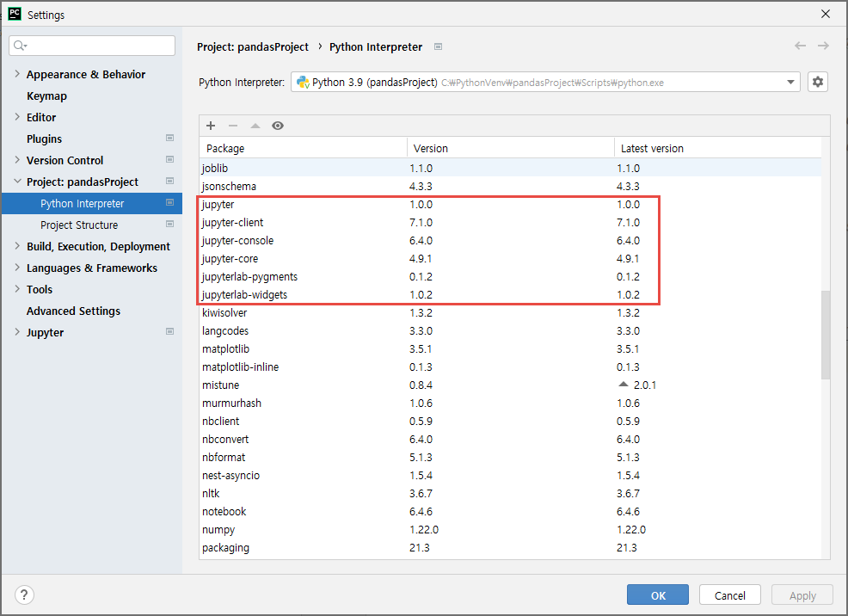Image resolution: width=848 pixels, height=616 pixels.
Task: Click the Cancel button
Action: pyautogui.click(x=729, y=594)
